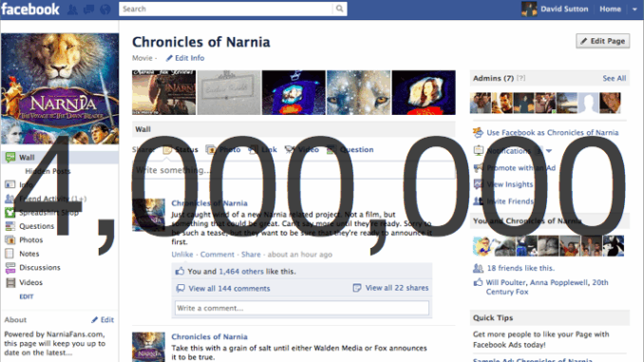644x362 pixels.
Task: Click the shares icon beside View all 22 shares
Action: 357,288
